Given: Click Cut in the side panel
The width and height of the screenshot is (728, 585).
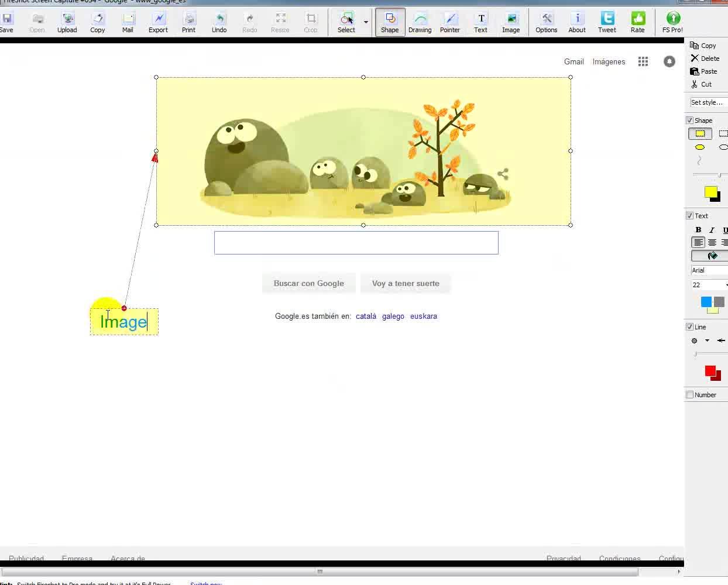Looking at the screenshot, I should (x=701, y=84).
